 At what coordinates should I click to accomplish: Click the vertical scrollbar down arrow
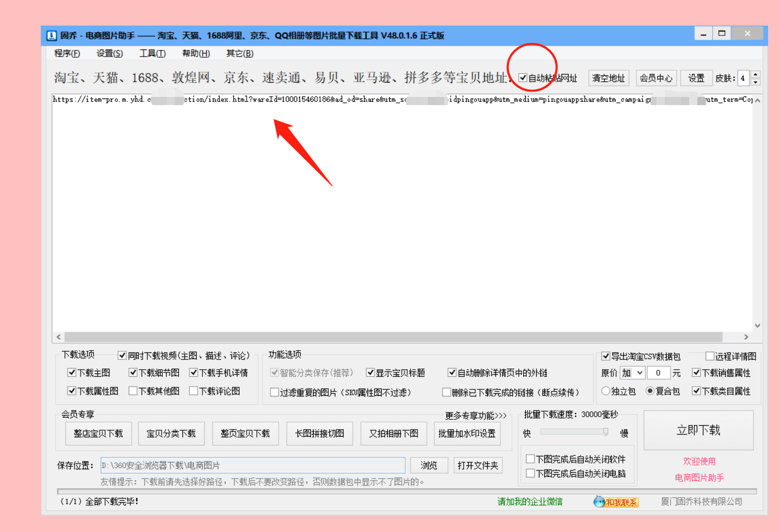757,326
